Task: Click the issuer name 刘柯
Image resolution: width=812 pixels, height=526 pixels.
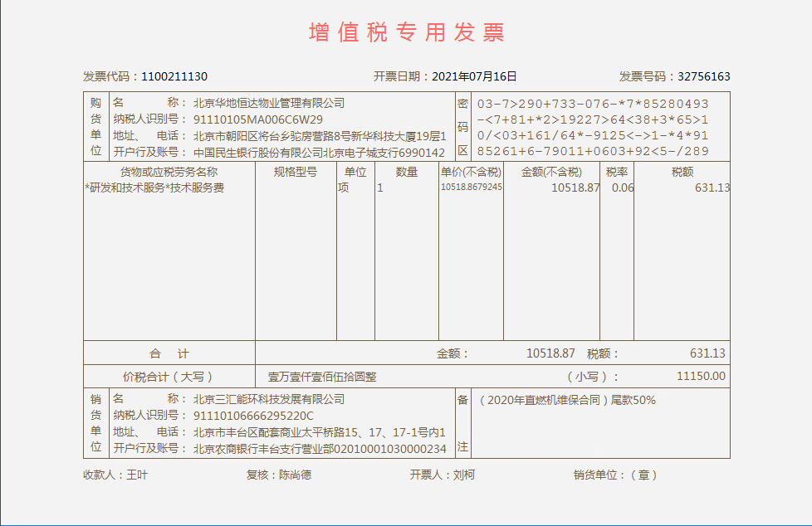Action: click(463, 475)
